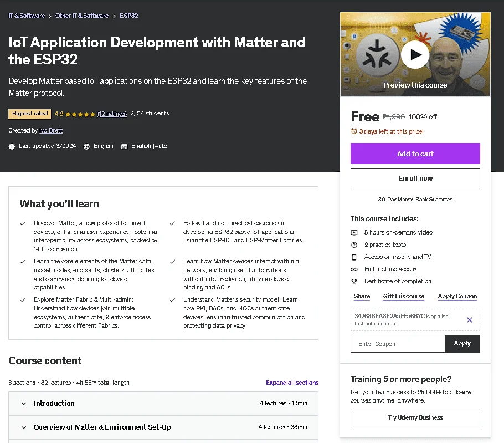Expand all course sections
504x443 pixels.
pos(292,383)
